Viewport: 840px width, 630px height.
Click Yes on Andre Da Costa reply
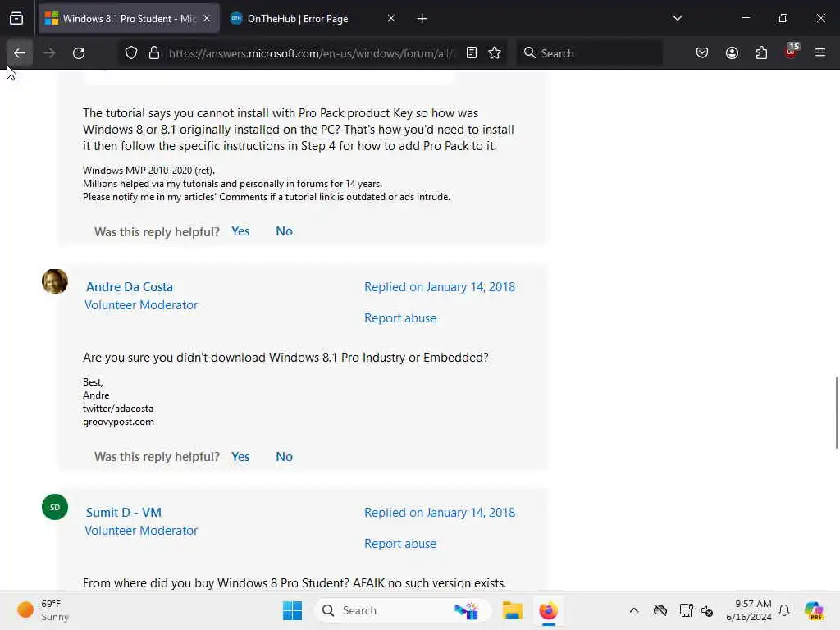coord(240,456)
